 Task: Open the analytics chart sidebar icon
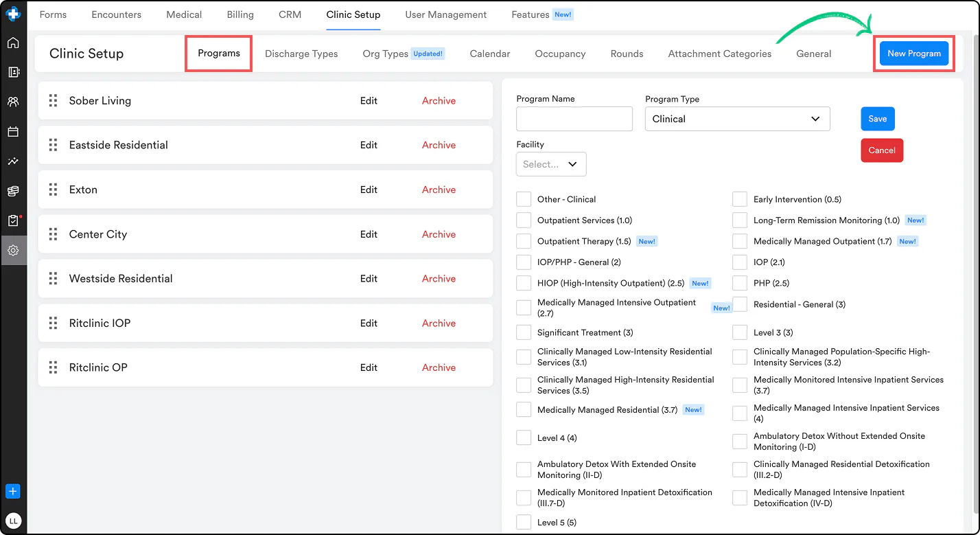click(x=13, y=161)
